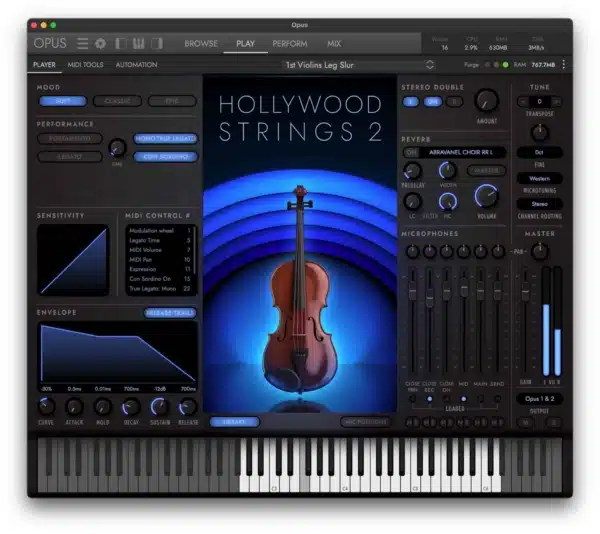Click the Mic Positions button
The image size is (600, 534).
[365, 422]
